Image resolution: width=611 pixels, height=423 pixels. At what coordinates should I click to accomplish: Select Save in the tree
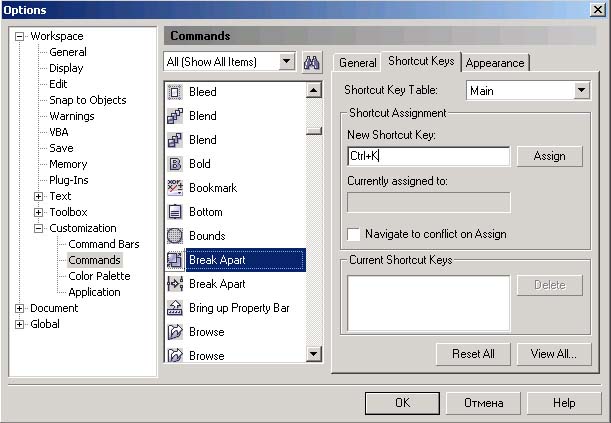pyautogui.click(x=61, y=148)
